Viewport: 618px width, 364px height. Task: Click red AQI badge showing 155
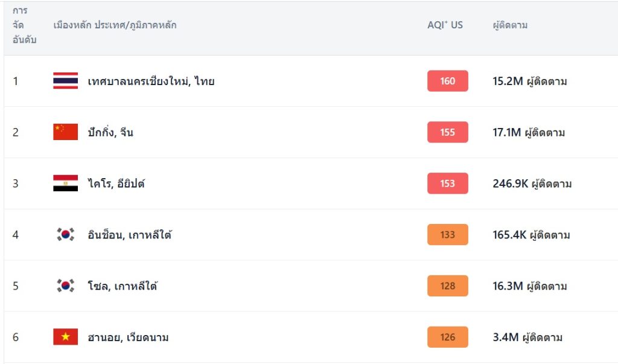coord(447,132)
